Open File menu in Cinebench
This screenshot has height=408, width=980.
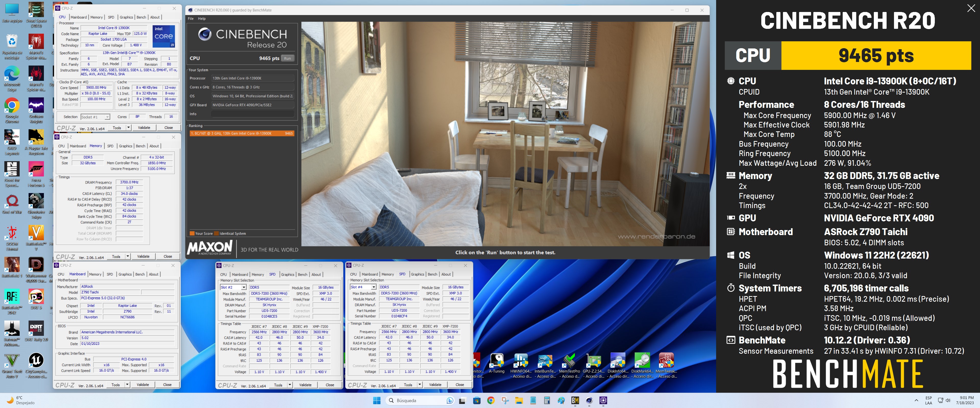[x=191, y=19]
